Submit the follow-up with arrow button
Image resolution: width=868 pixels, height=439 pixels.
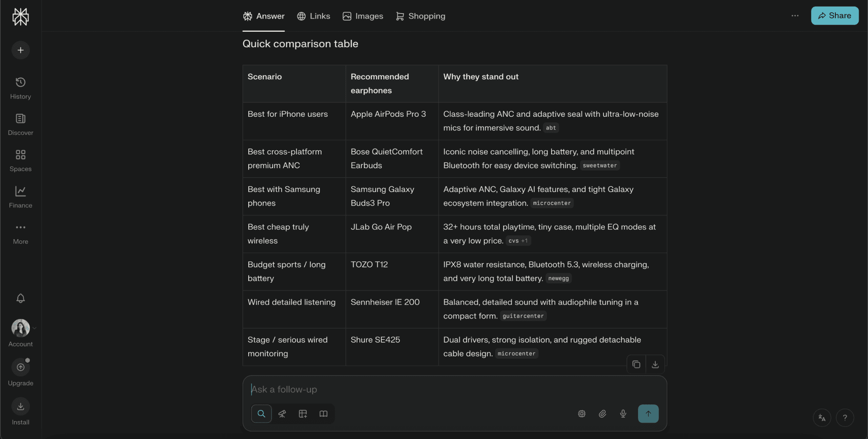[x=648, y=414]
